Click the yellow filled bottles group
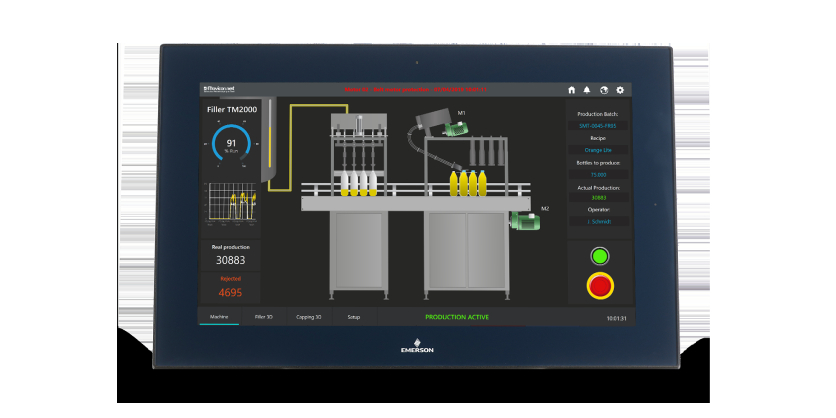 [468, 183]
